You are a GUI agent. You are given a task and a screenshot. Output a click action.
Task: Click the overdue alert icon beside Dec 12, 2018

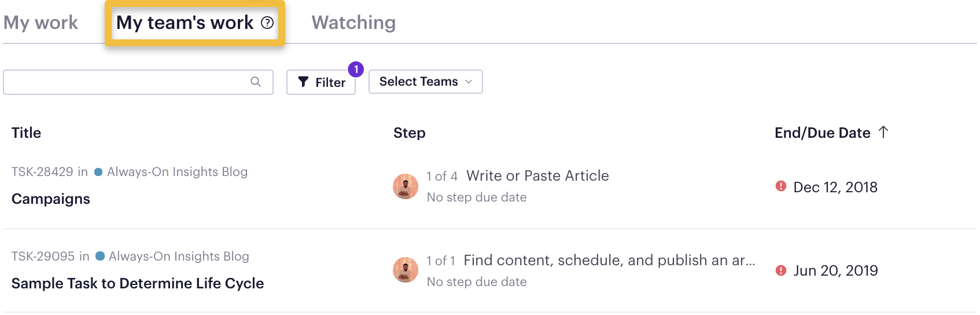click(x=781, y=186)
